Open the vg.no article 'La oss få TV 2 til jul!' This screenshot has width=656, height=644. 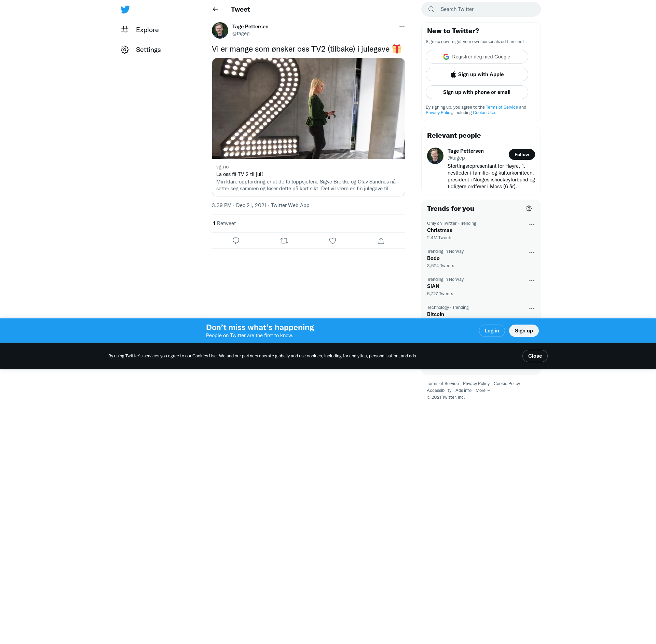[x=309, y=178]
